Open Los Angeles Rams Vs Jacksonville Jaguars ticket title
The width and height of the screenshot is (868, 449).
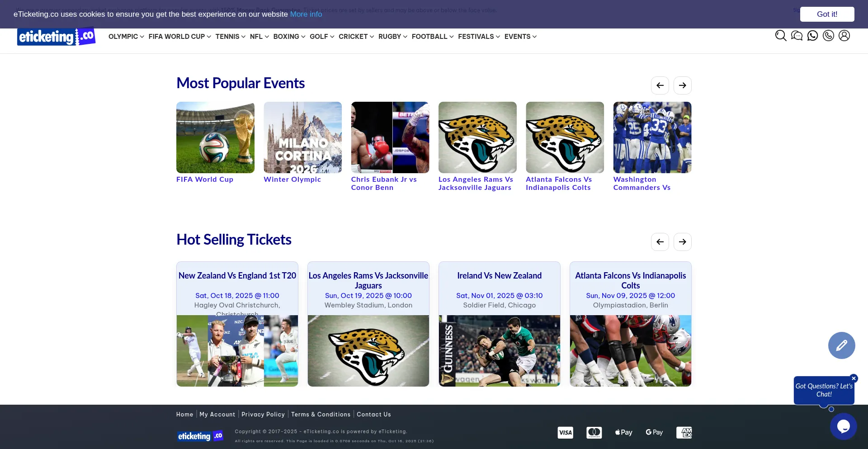[x=368, y=281]
